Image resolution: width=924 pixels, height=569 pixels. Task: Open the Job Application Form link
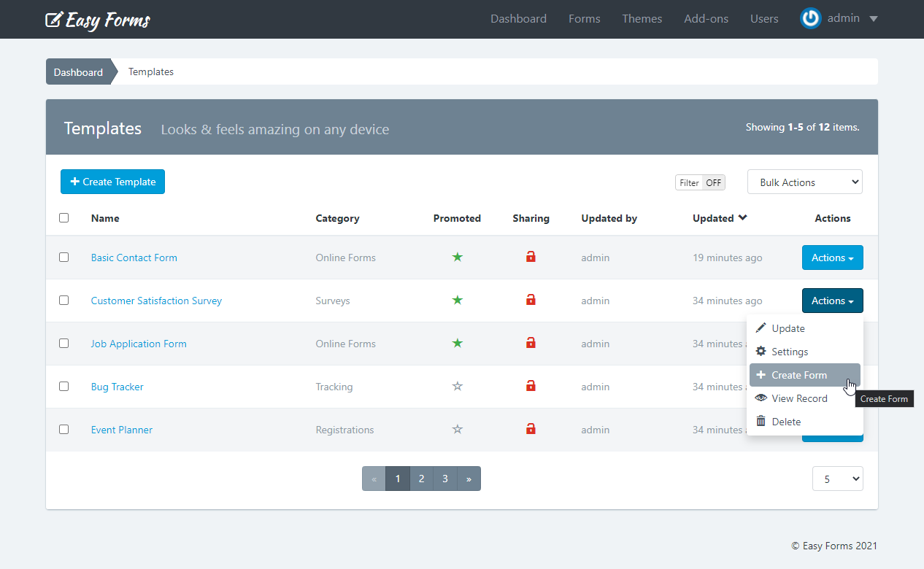tap(139, 343)
